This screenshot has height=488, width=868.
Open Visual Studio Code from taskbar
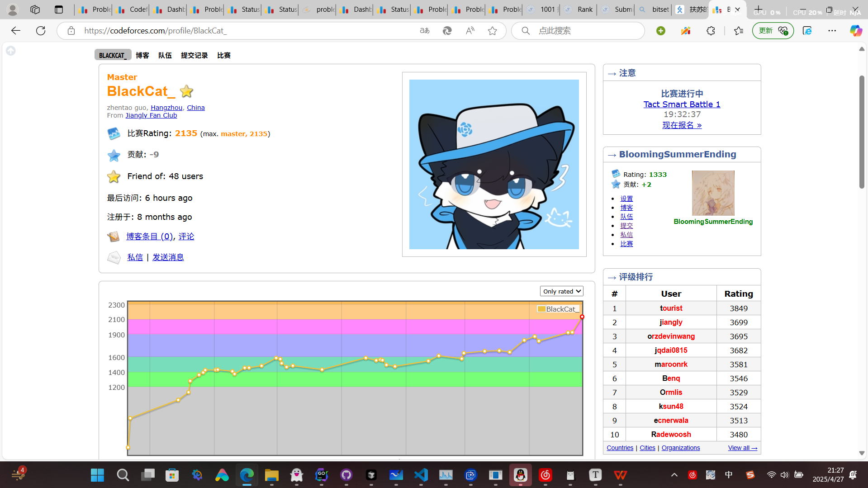click(x=421, y=475)
